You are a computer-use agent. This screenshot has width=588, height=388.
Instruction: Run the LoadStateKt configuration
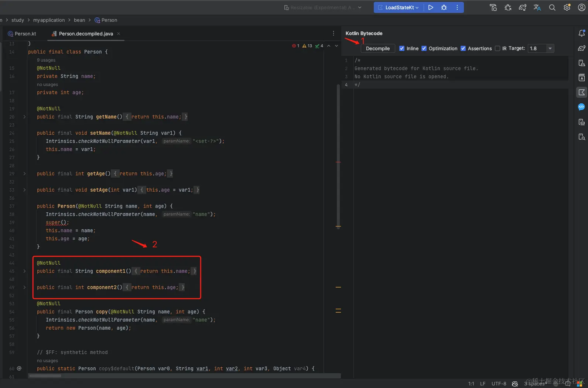point(431,7)
